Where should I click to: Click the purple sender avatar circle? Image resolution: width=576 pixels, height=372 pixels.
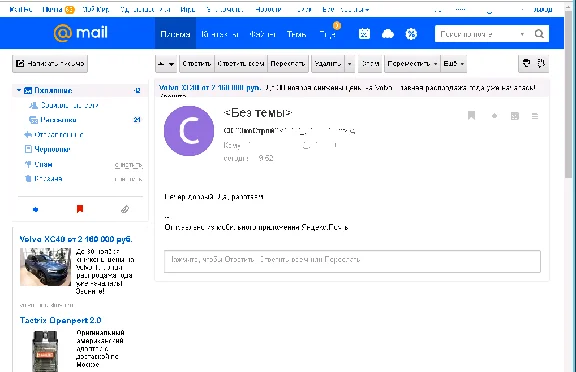(x=189, y=131)
